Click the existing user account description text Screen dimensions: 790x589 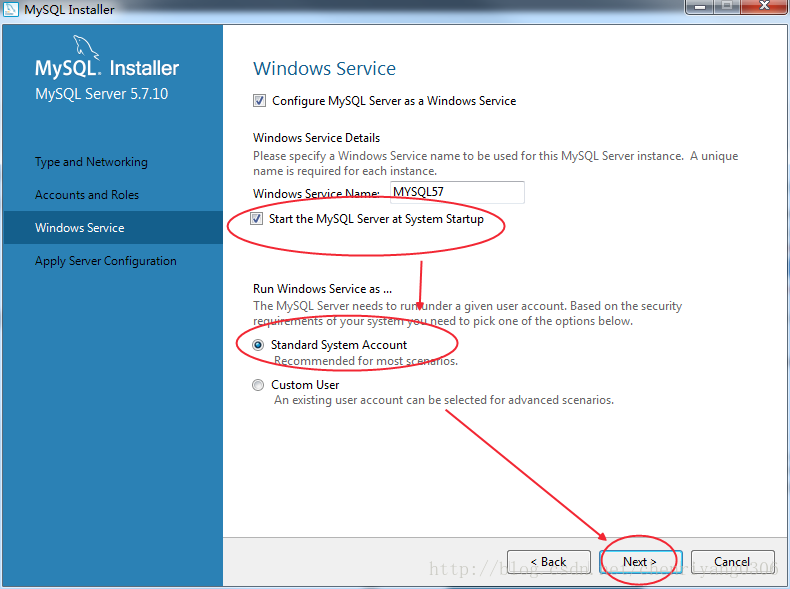coord(444,400)
